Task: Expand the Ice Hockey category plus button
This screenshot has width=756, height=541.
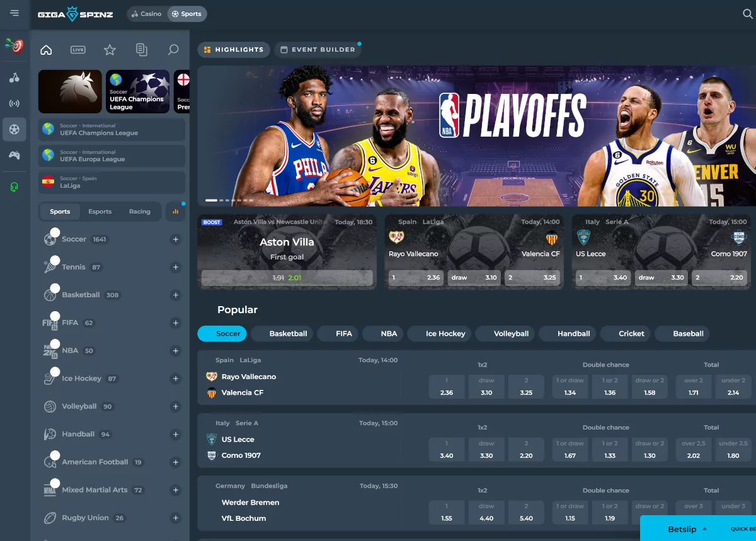Action: (x=176, y=379)
